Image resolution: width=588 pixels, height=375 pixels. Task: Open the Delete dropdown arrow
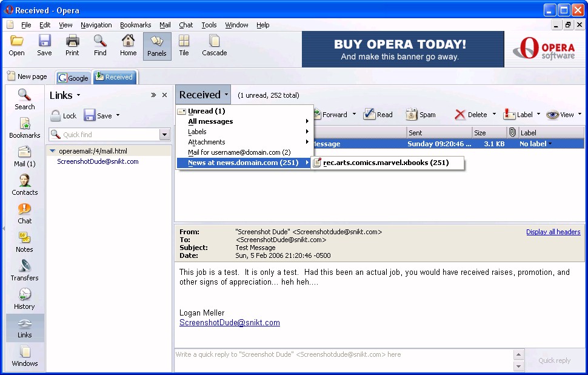pos(494,114)
